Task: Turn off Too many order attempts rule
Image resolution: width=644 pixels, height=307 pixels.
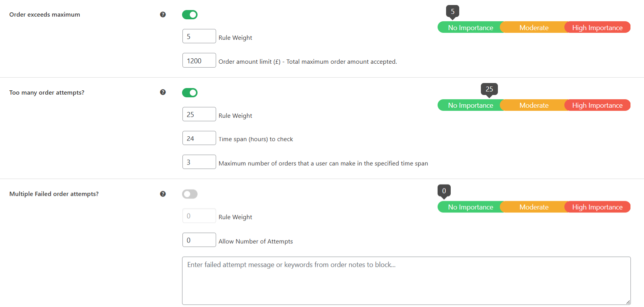Action: [190, 93]
